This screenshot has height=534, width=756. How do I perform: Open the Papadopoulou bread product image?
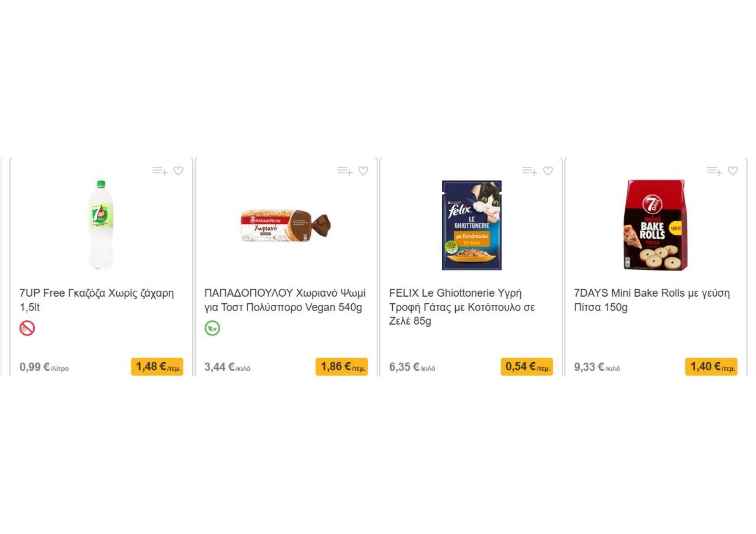(286, 225)
